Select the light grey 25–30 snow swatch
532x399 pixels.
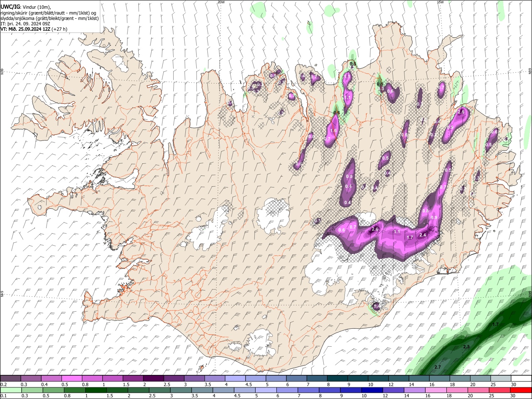click(501, 379)
